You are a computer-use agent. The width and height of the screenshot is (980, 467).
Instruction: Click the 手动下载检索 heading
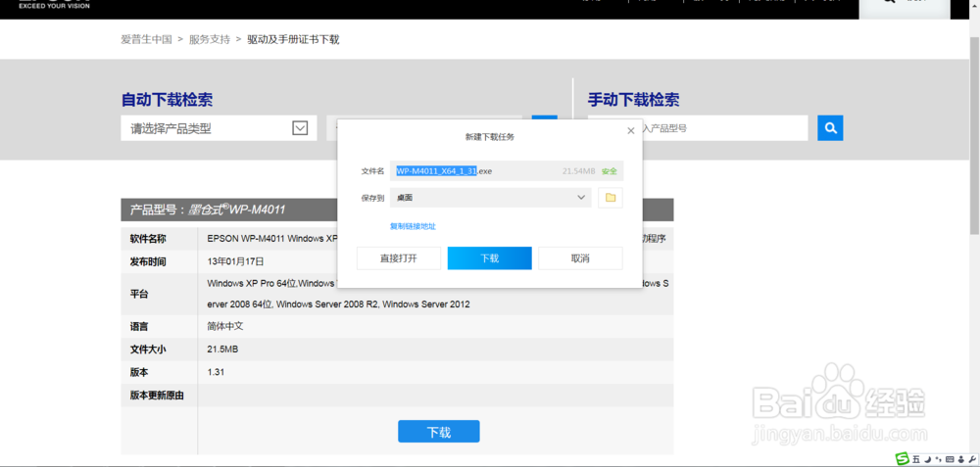point(633,100)
